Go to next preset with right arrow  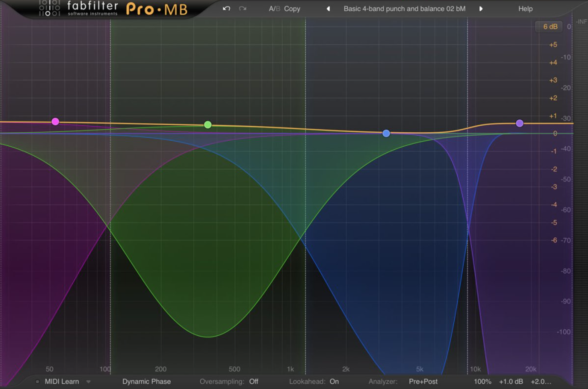481,9
